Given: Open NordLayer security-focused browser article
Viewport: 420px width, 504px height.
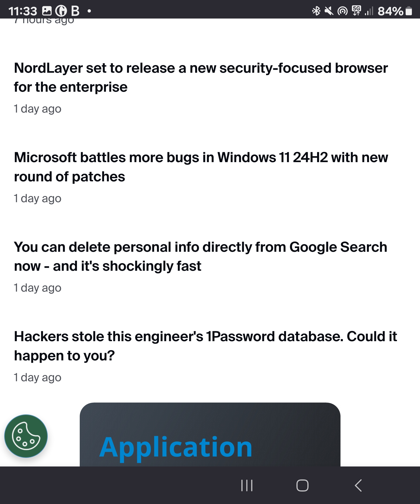Looking at the screenshot, I should (x=201, y=77).
